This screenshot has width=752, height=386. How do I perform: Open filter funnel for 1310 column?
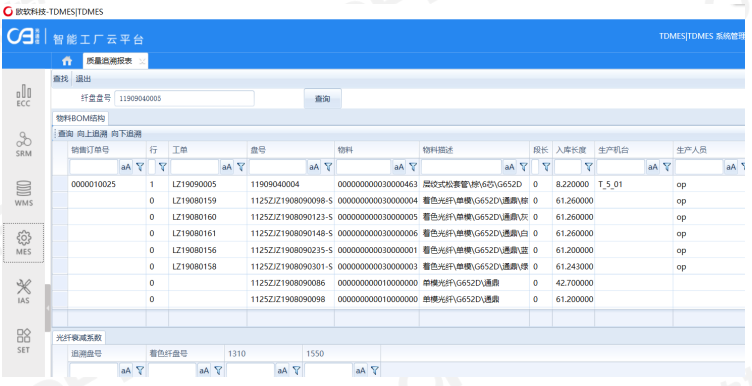coord(296,370)
